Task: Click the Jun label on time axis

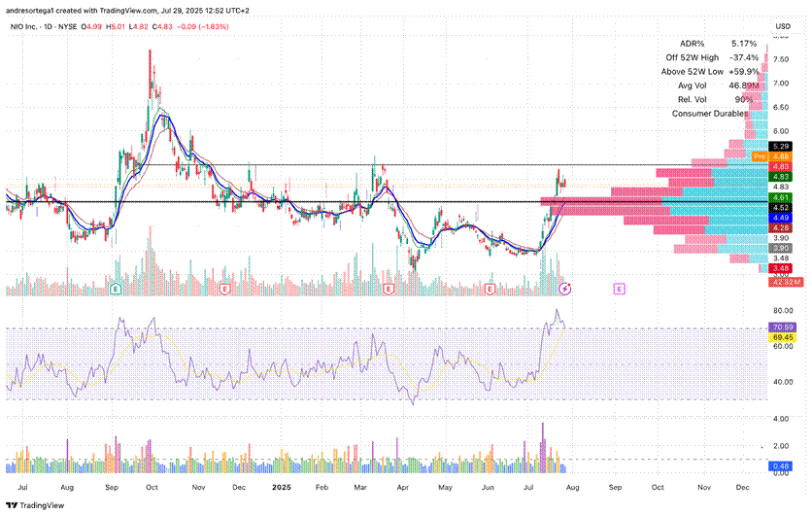Action: (x=488, y=488)
